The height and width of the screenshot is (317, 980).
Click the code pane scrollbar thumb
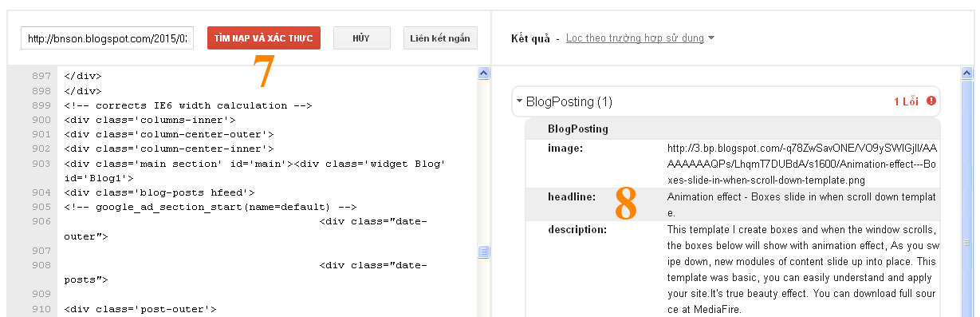coord(483,252)
